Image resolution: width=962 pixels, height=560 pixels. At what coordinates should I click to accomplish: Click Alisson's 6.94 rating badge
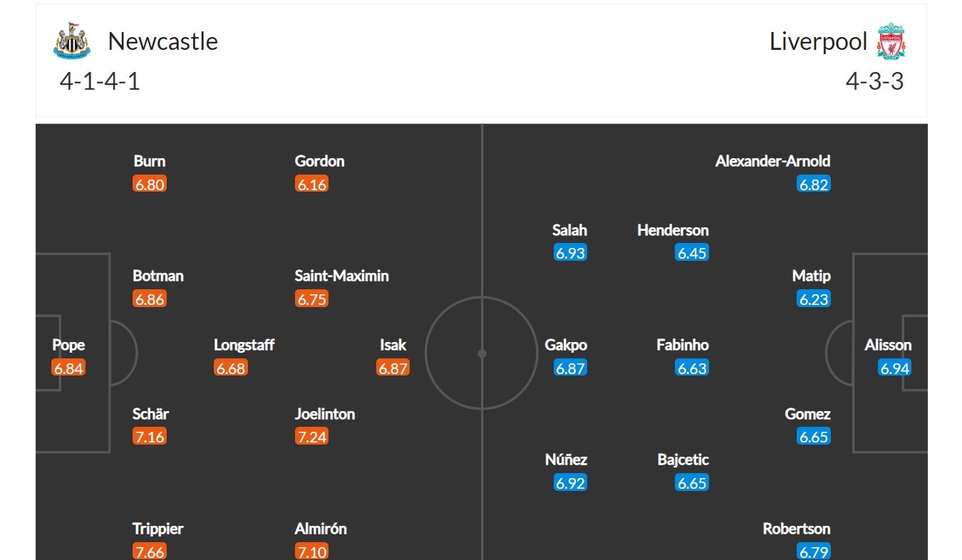pos(895,368)
